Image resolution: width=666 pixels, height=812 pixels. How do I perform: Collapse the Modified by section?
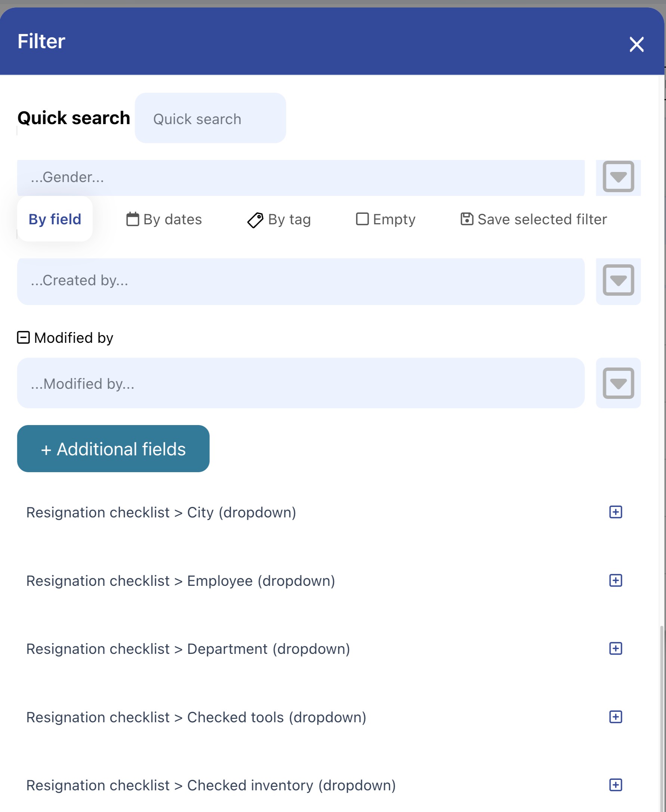(24, 337)
